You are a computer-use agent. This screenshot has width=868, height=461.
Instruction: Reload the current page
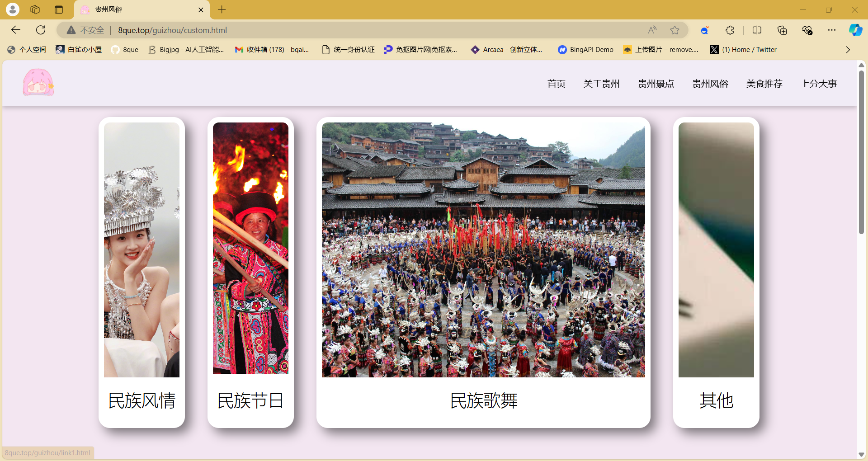pos(41,30)
